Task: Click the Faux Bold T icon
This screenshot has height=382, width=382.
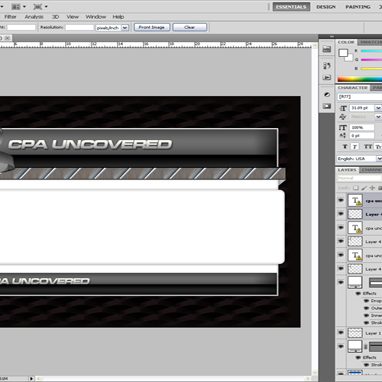Action: (x=345, y=147)
